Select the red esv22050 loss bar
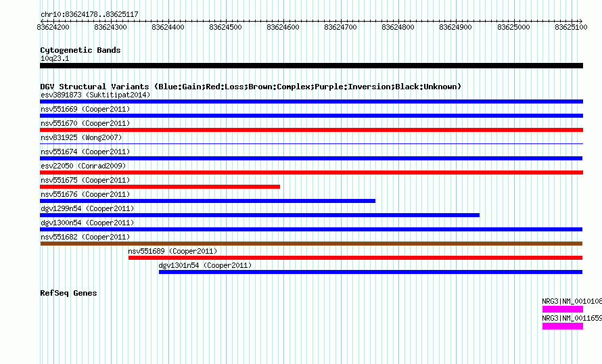Viewport: 602px width, 364px height. click(x=311, y=173)
